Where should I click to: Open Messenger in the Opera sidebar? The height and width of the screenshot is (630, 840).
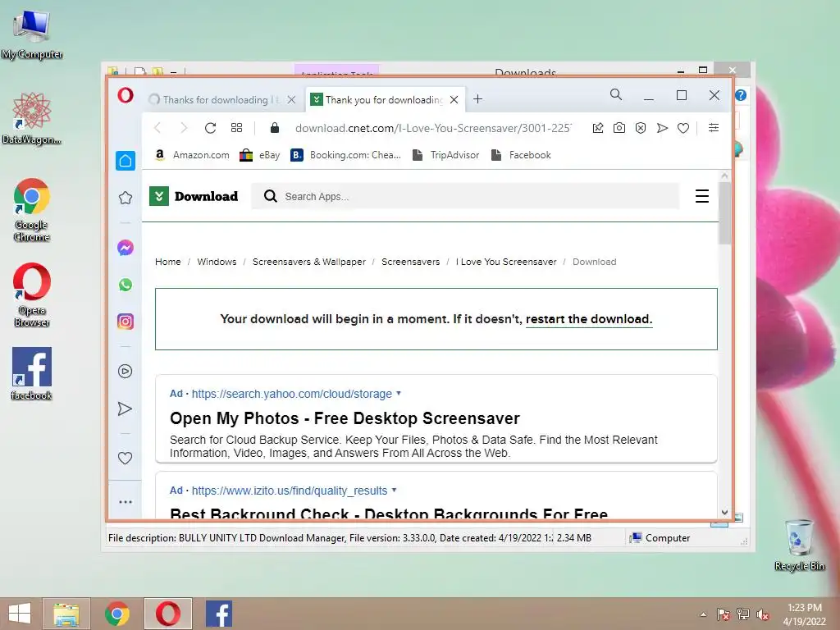coord(126,248)
